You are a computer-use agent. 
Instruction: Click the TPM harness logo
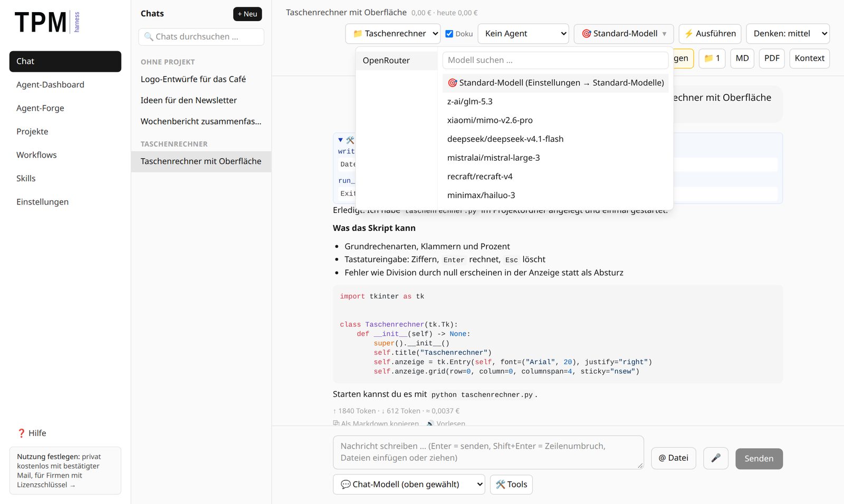[47, 22]
